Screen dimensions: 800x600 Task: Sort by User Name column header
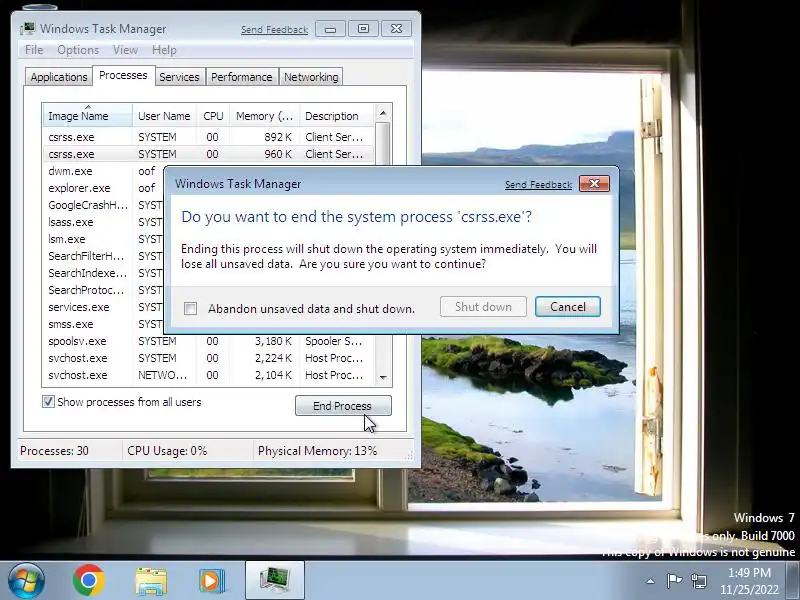pyautogui.click(x=164, y=116)
